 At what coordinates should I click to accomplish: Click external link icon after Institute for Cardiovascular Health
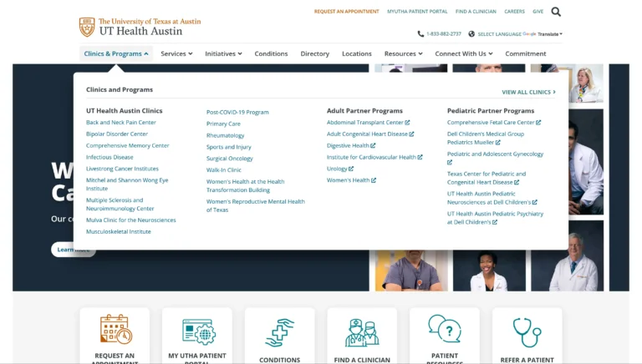pos(420,157)
